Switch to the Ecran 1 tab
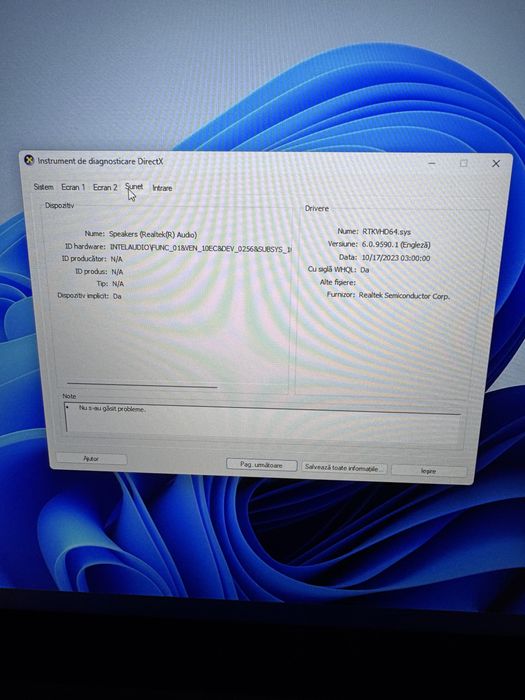 (x=73, y=187)
